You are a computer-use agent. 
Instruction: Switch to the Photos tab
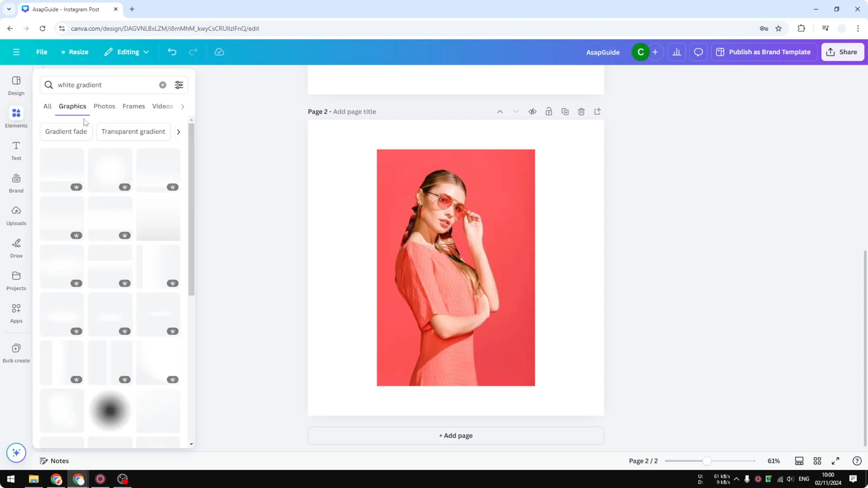point(104,106)
